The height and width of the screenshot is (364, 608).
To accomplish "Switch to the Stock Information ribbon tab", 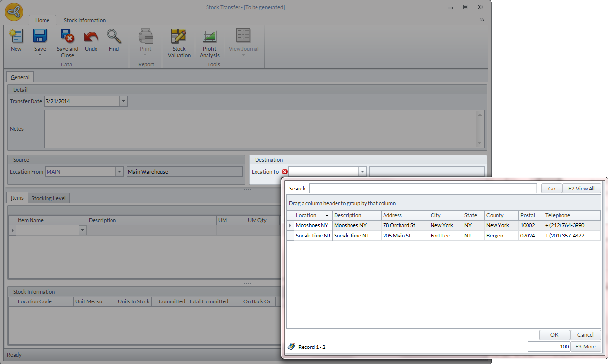I will [x=85, y=20].
